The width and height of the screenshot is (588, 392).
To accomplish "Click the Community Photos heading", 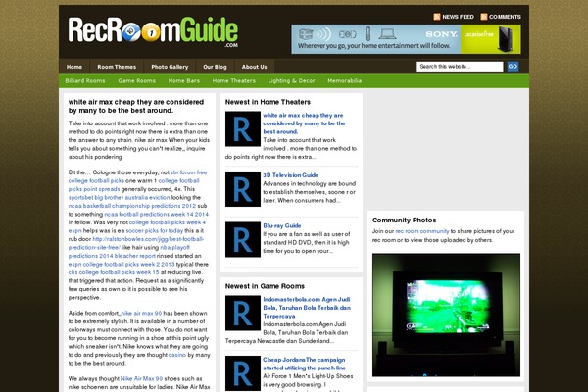I will tap(404, 220).
